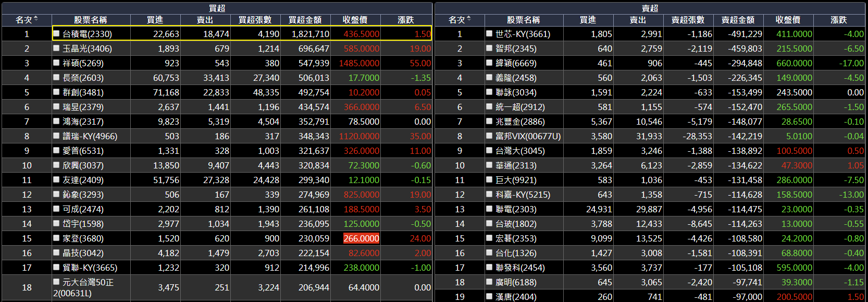Select stock 宏碁(2353) row

click(x=650, y=238)
